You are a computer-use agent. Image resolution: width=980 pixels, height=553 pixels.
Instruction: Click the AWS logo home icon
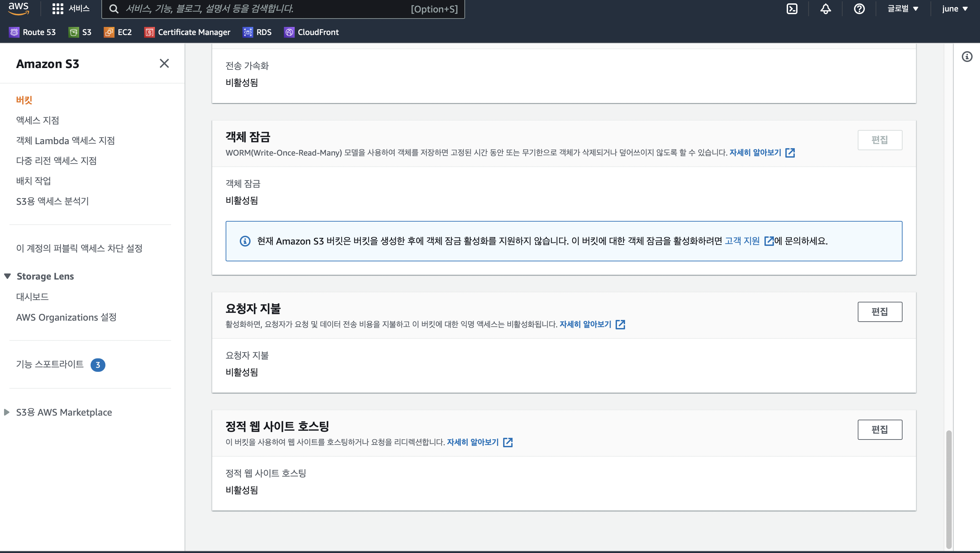coord(18,8)
